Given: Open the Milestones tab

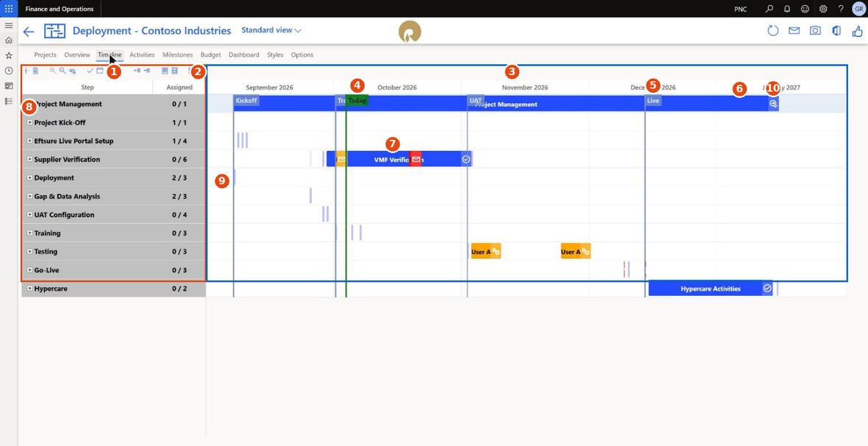Looking at the screenshot, I should tap(178, 55).
